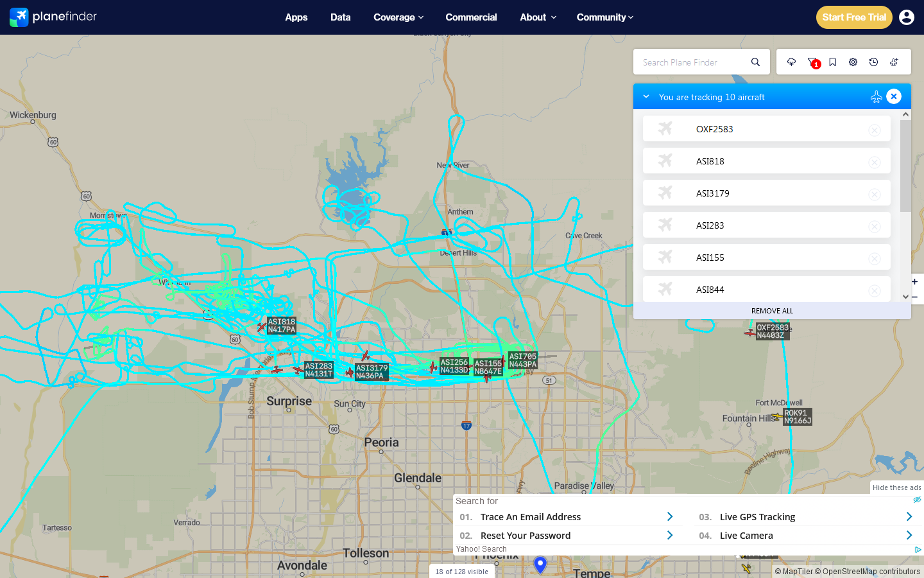Screen dimensions: 924x578
Task: Click the tracked list scrollbar thumb
Action: [905, 166]
